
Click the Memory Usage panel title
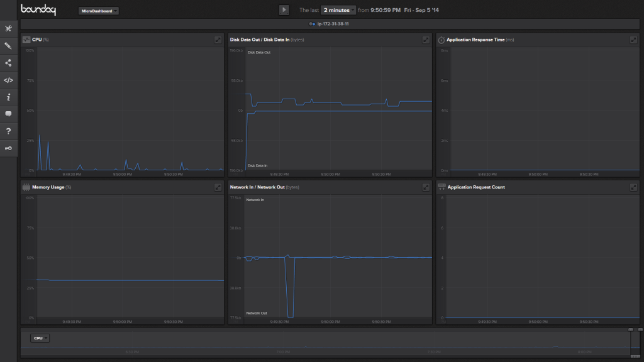pos(48,187)
